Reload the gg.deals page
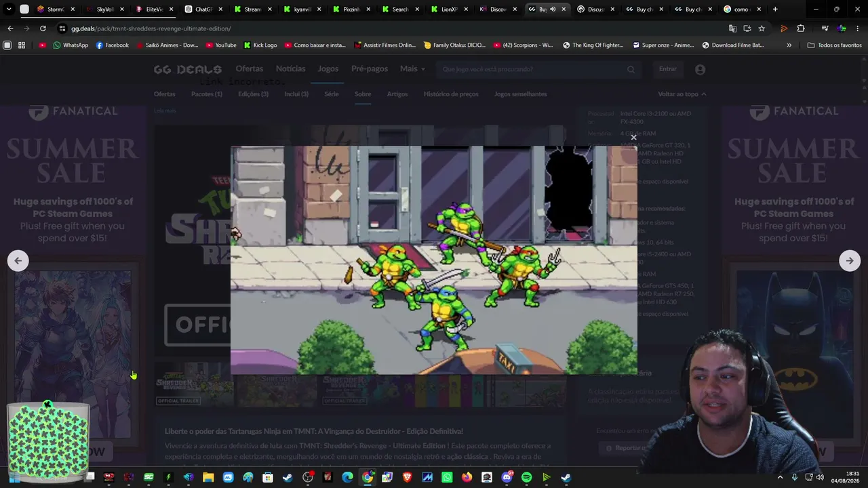 43,28
